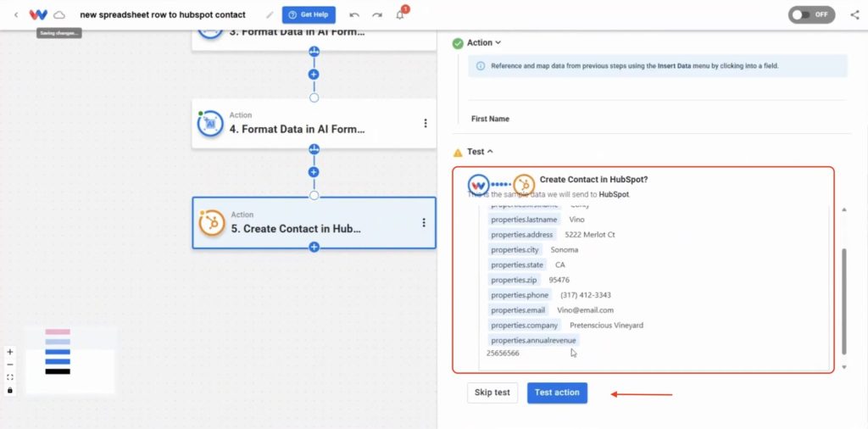Click the minimap overview thumbnail
This screenshot has height=429, width=868.
[x=70, y=359]
